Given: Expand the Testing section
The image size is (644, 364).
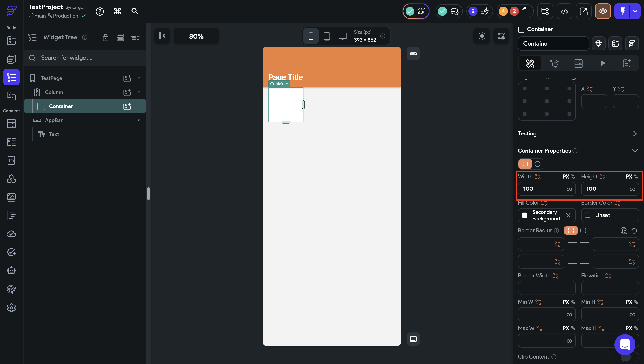Looking at the screenshot, I should pyautogui.click(x=635, y=133).
